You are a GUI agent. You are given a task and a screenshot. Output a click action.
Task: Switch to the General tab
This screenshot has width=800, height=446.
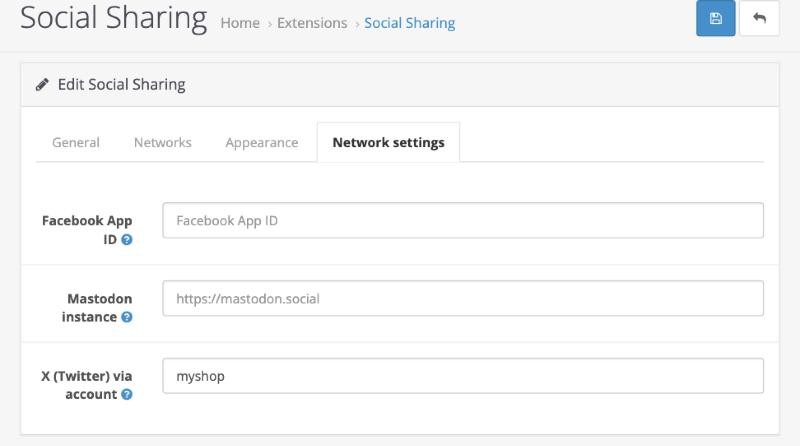click(76, 142)
